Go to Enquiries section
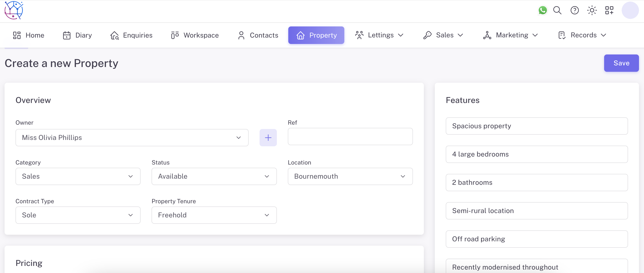The width and height of the screenshot is (644, 273). point(131,35)
